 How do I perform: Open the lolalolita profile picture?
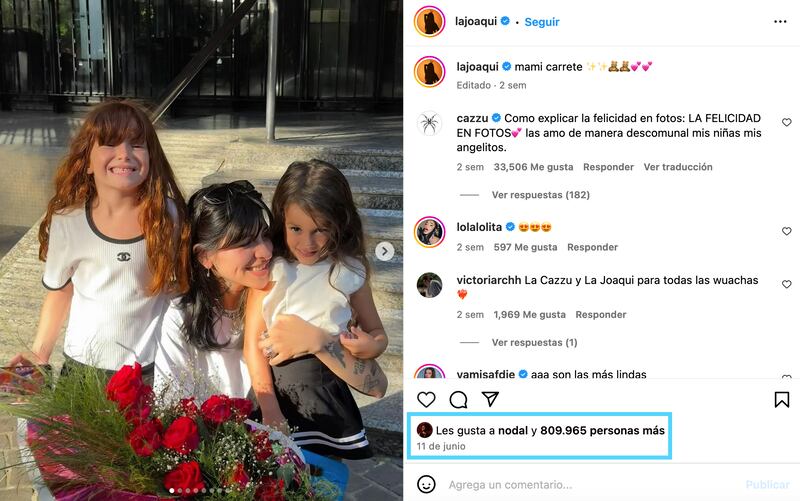[x=430, y=232]
